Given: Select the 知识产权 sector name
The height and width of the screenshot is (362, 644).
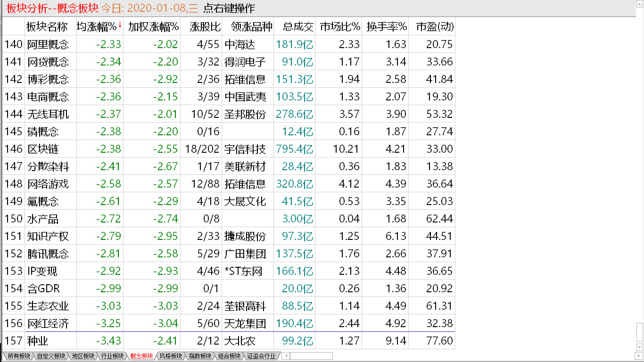Looking at the screenshot, I should click(x=48, y=236).
